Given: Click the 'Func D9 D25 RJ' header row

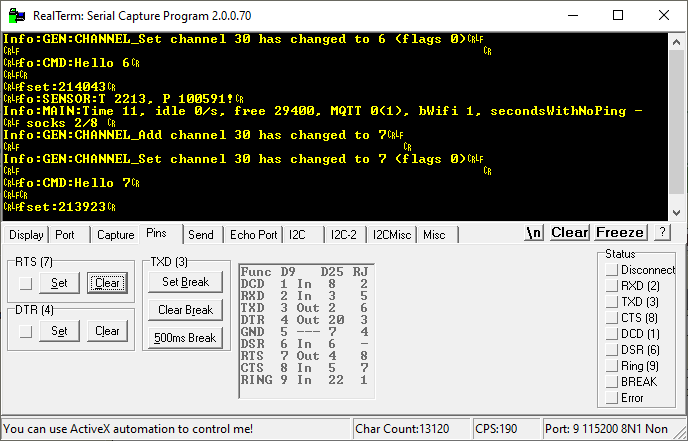Looking at the screenshot, I should (x=305, y=272).
